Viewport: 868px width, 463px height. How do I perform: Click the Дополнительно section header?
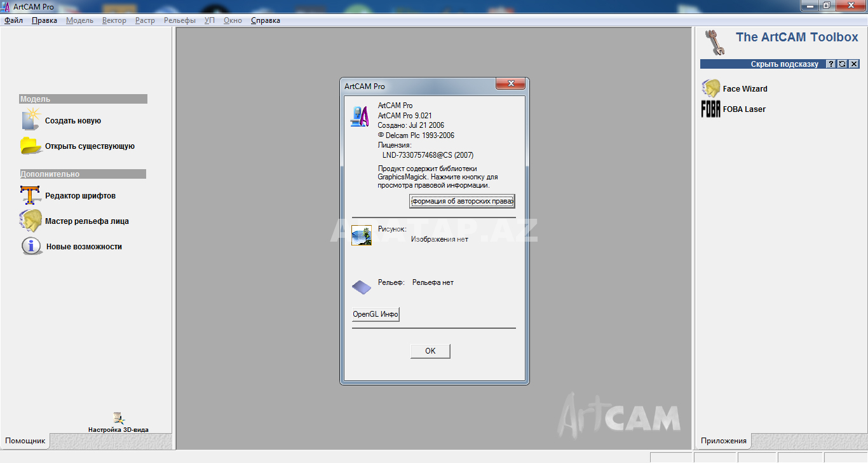83,174
